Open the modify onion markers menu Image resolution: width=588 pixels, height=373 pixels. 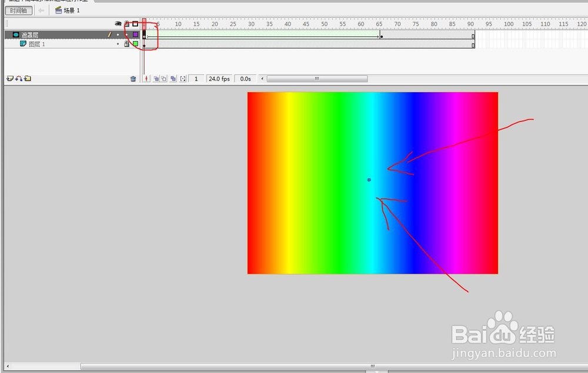(183, 79)
